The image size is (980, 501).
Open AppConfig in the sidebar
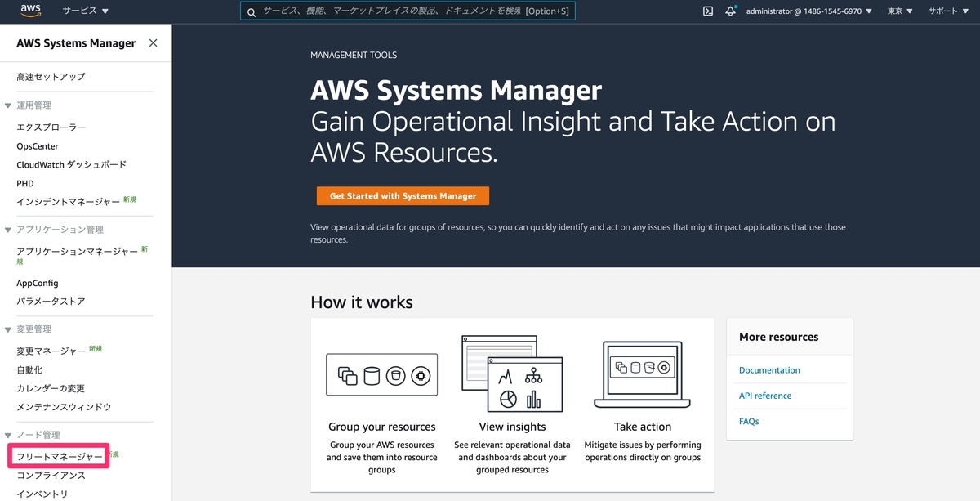38,283
